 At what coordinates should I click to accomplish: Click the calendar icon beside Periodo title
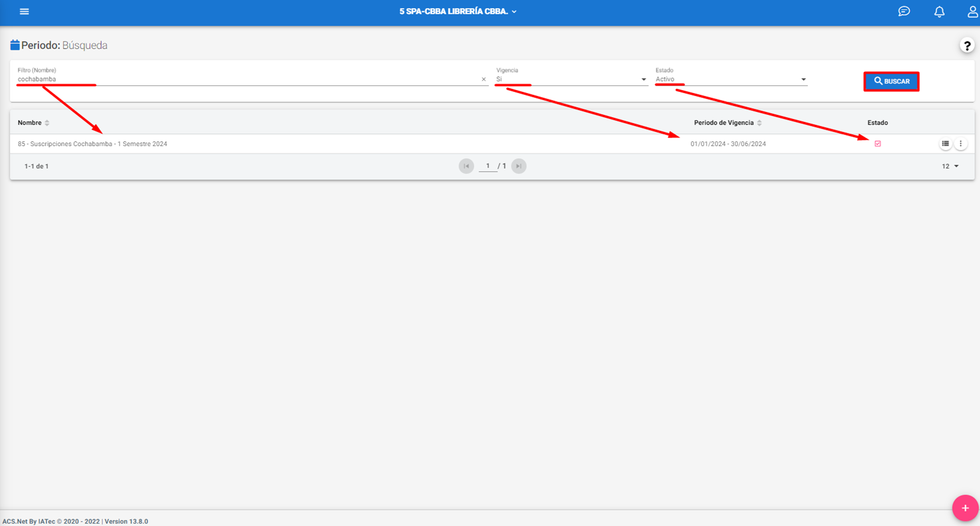(x=15, y=45)
